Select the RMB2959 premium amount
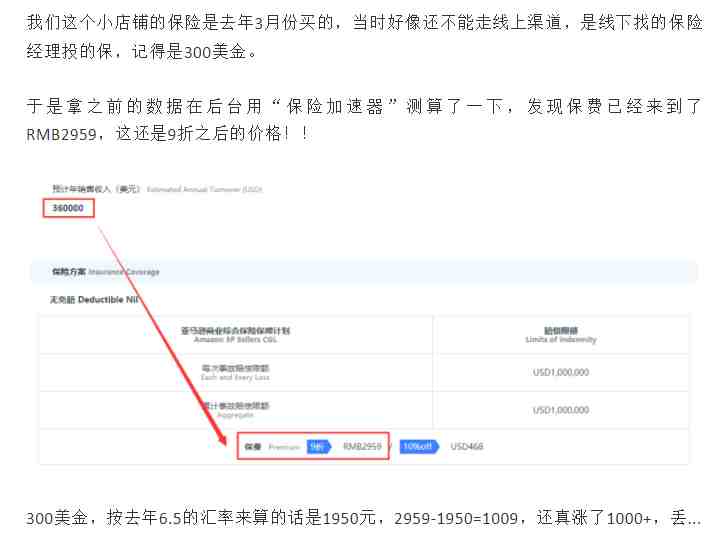Viewport: 722px width, 552px height. coord(362,447)
